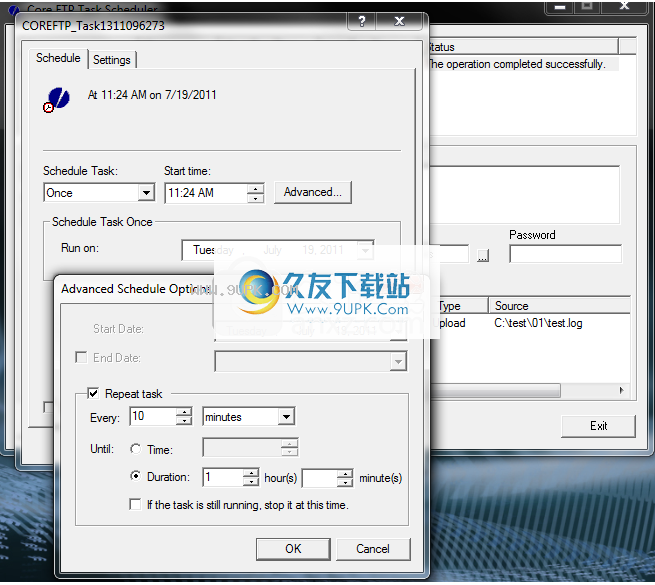Click the Status column header

tap(524, 47)
